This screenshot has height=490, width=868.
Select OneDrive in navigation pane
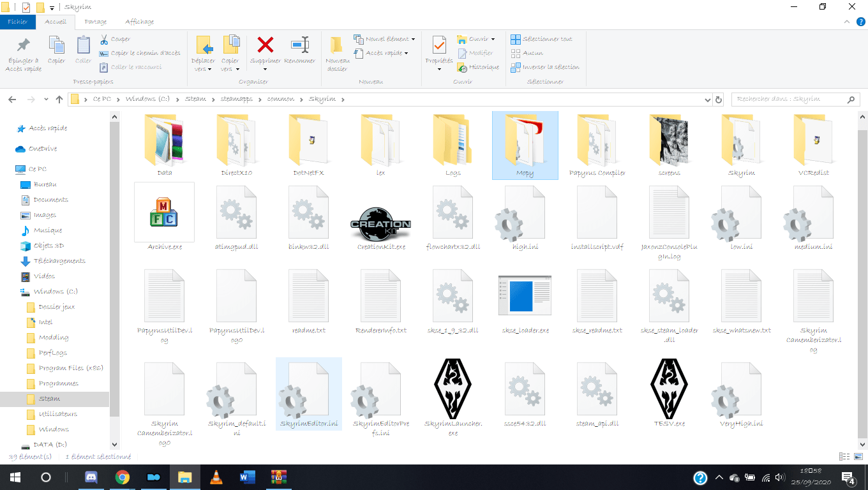click(36, 149)
